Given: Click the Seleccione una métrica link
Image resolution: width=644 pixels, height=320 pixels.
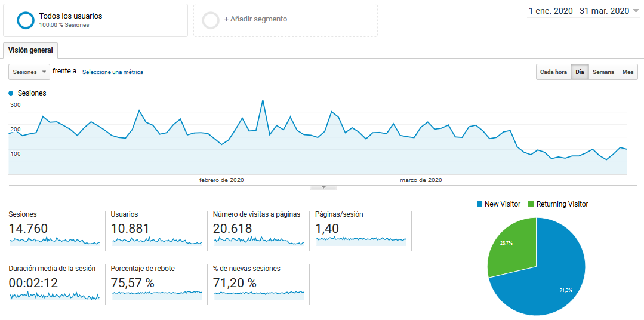Looking at the screenshot, I should [113, 72].
